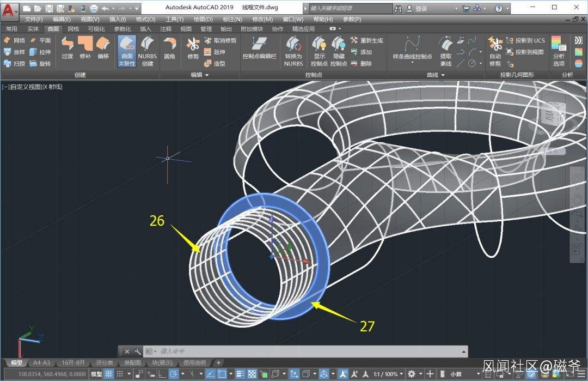Switch to the 网格 ribbon tab

73,29
